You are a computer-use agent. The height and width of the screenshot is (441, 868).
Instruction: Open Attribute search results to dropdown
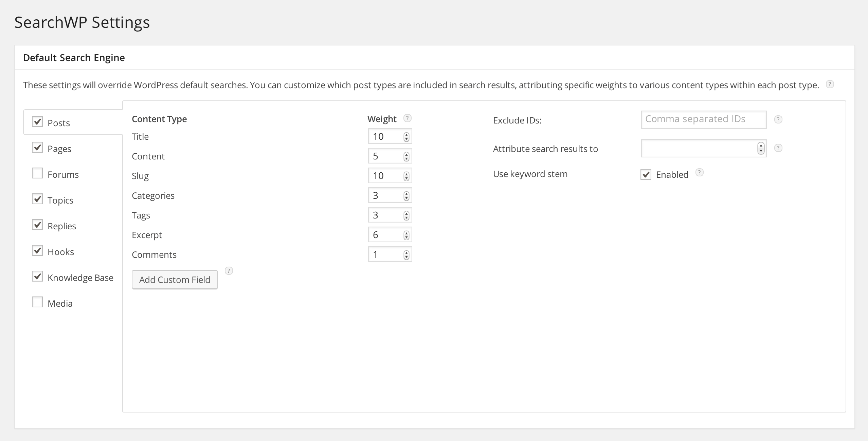[703, 148]
